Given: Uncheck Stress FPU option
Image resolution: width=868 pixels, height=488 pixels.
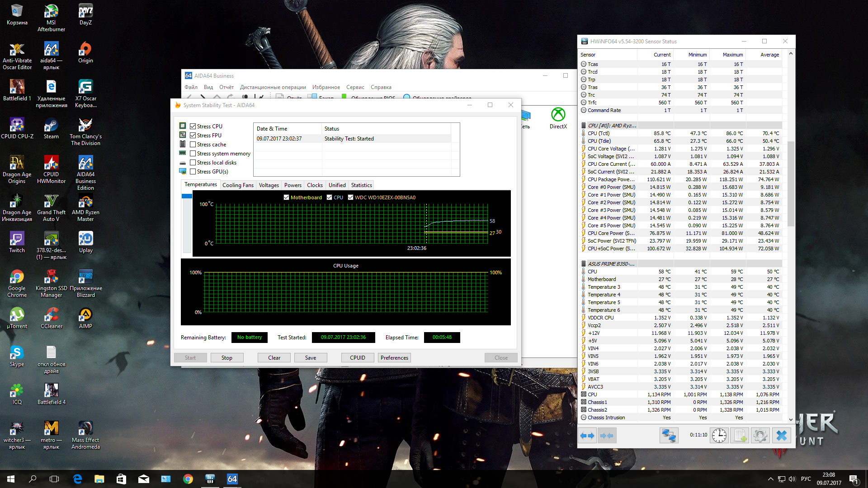Looking at the screenshot, I should point(193,136).
